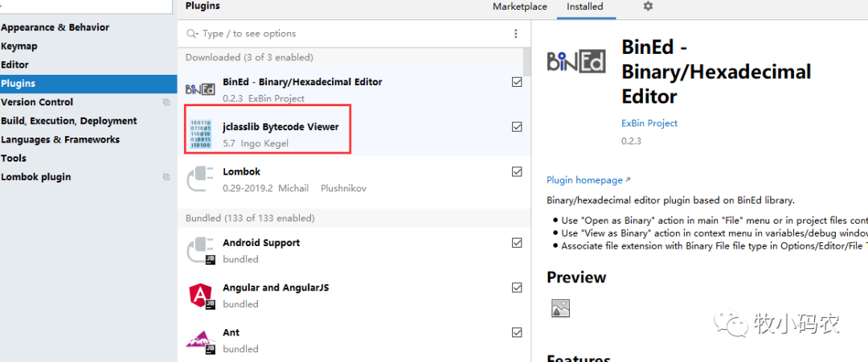
Task: Open the three-dot options menu beside search
Action: 516,34
